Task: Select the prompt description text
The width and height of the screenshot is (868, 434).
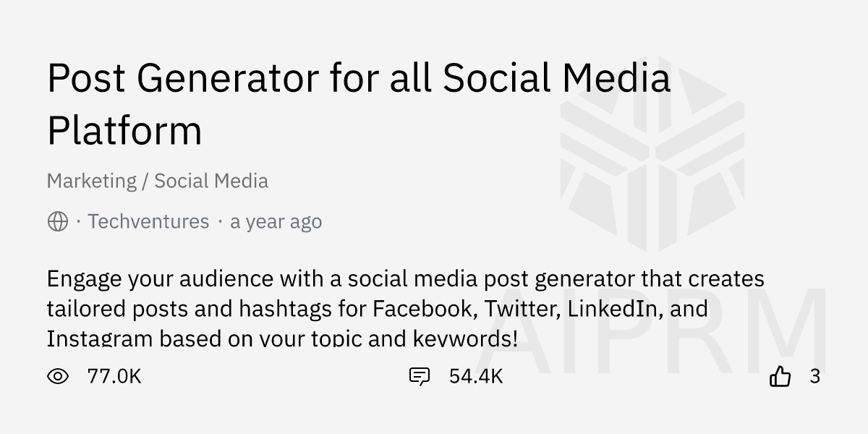Action: [x=405, y=308]
